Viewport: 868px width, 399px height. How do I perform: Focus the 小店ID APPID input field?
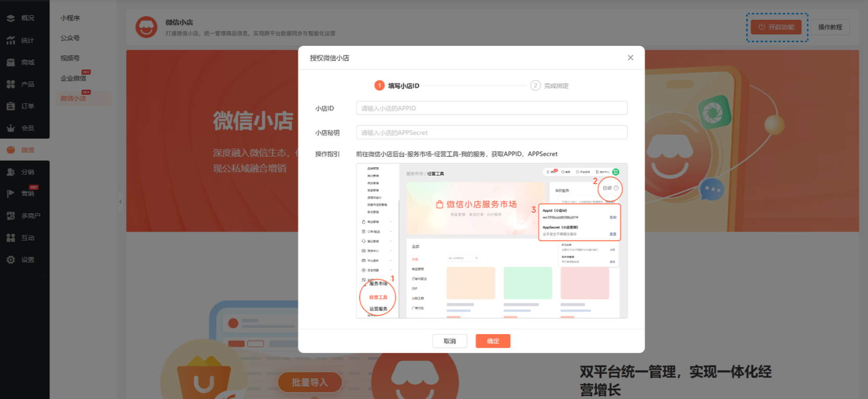(x=492, y=108)
